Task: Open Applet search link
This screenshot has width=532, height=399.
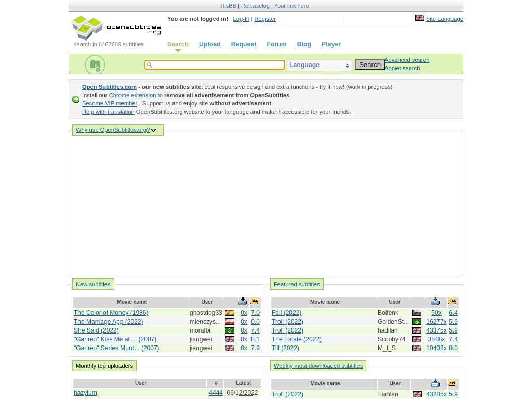Action: click(402, 68)
